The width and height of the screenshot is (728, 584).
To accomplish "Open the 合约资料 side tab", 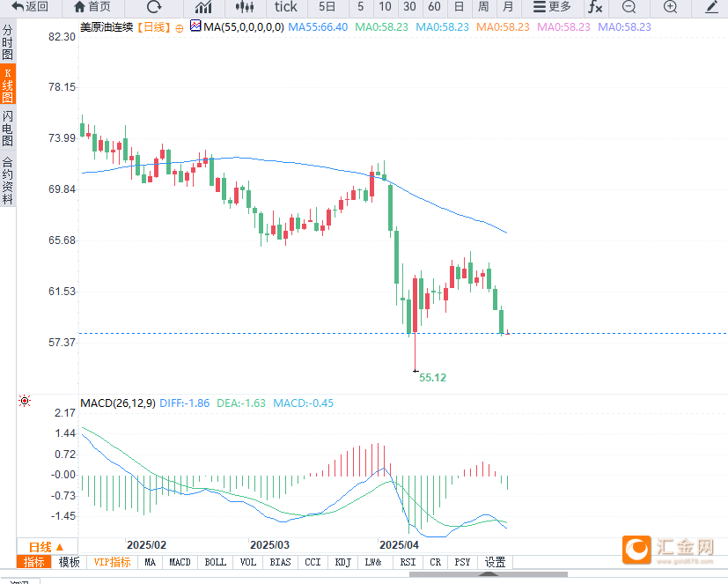I will (7, 181).
